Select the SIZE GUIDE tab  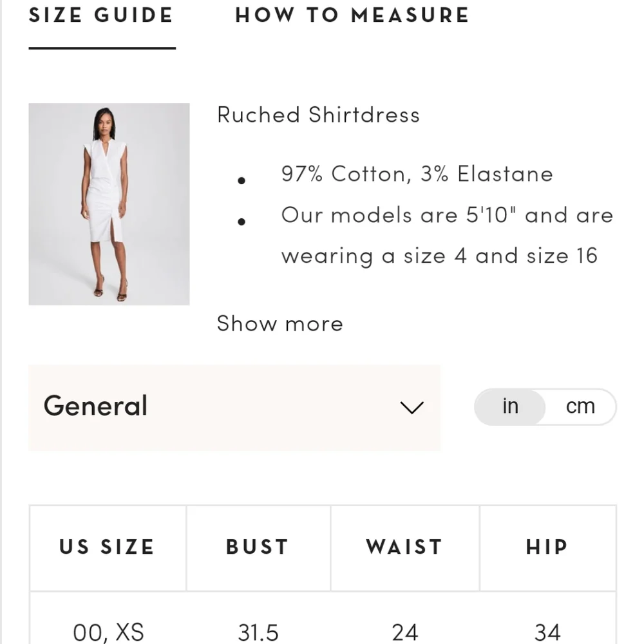point(100,15)
